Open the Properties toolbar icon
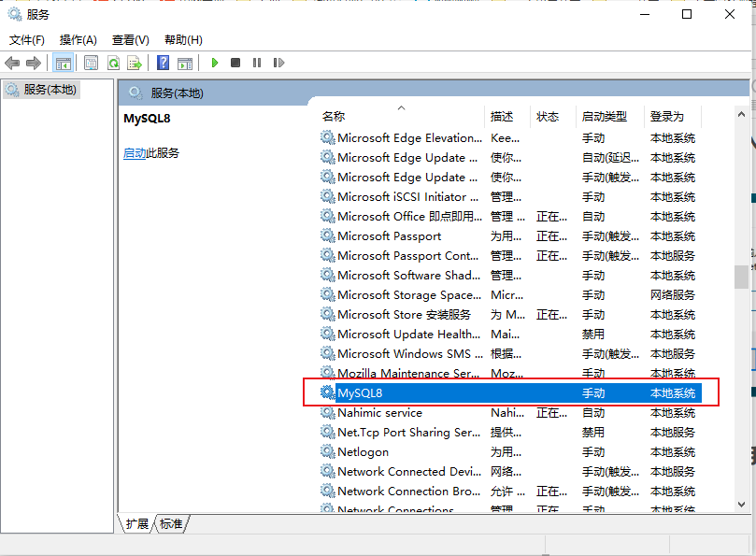Screen dimensions: 756x556 coord(91,63)
